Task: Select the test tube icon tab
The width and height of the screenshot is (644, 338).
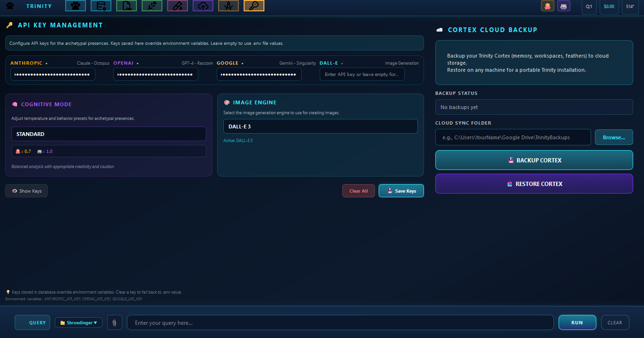Action: pos(178,6)
